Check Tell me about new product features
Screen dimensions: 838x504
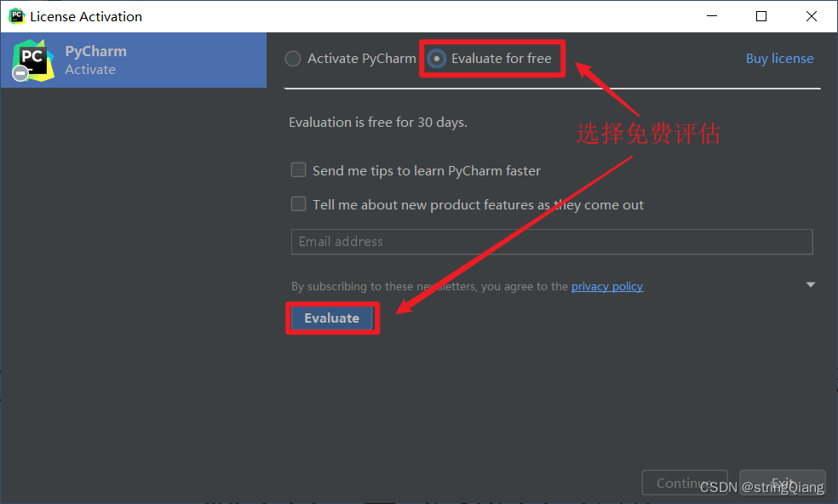(298, 204)
